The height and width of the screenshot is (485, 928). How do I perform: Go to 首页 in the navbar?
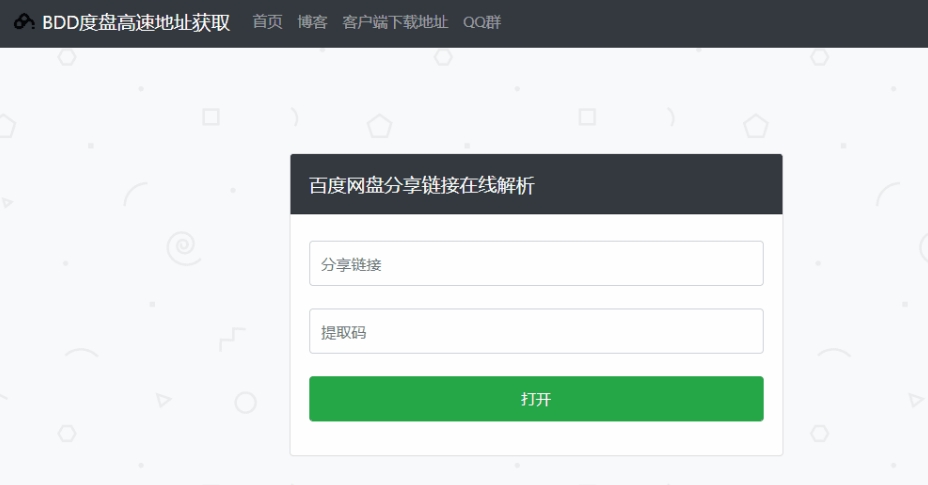(x=268, y=22)
